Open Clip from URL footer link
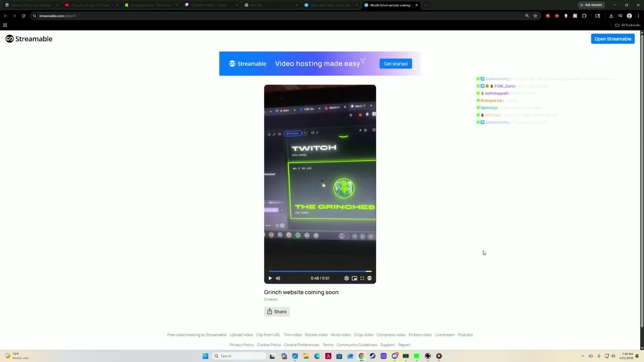644x362 pixels. [268, 335]
